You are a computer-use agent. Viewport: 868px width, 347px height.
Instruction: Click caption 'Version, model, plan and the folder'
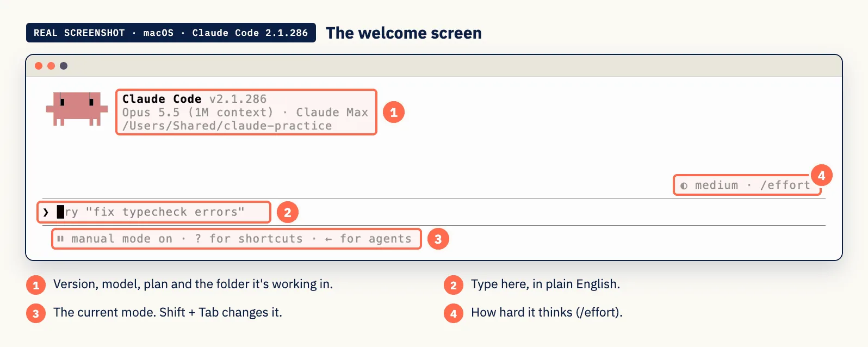193,284
